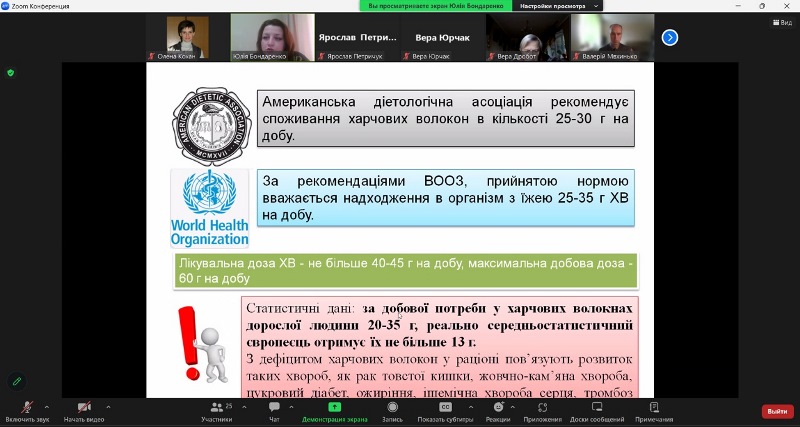Open Настройки просмотра view options dropdown
Image resolution: width=800 pixels, height=427 pixels.
(557, 6)
